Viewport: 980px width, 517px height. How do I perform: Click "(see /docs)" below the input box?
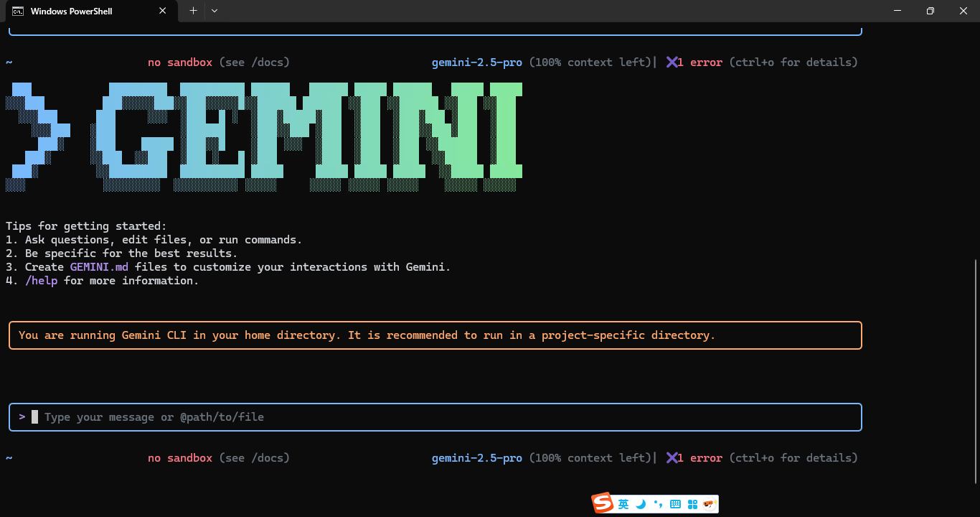point(254,458)
